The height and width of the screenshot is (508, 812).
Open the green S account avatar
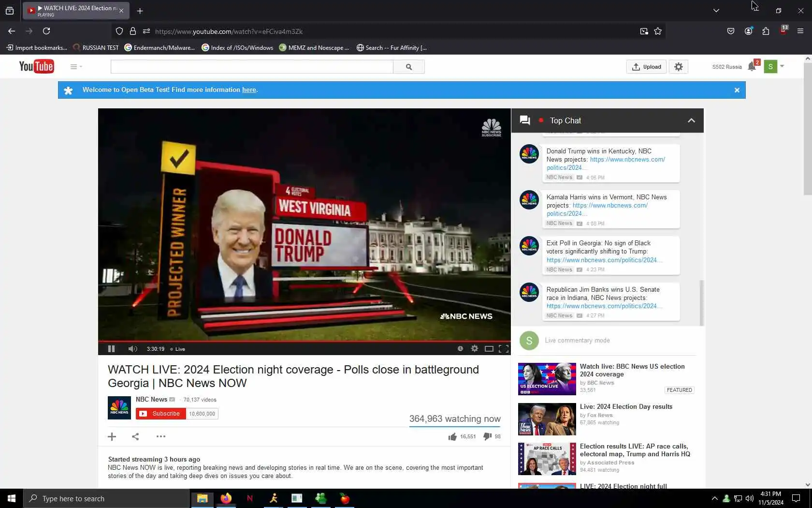pyautogui.click(x=770, y=66)
